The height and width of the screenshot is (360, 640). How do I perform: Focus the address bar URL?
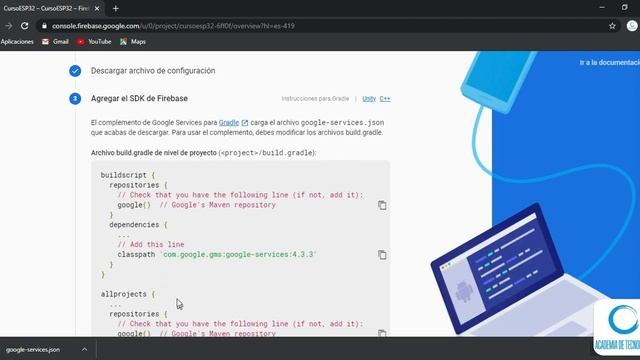[173, 26]
